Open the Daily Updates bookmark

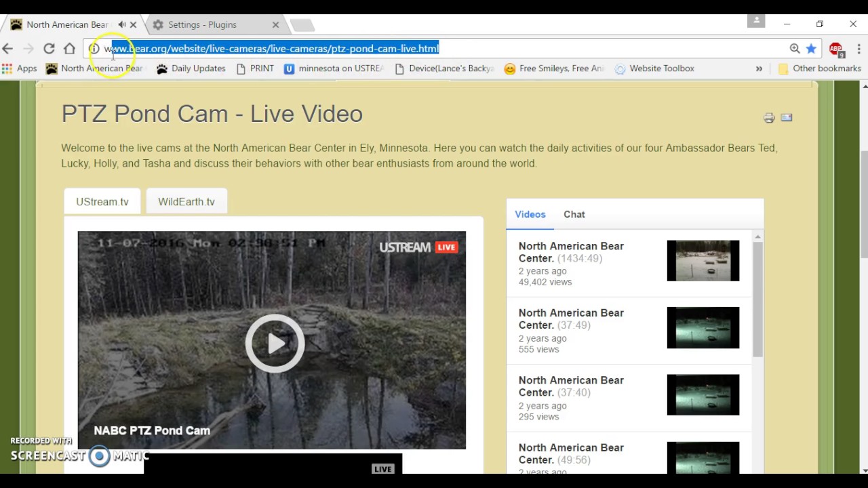(x=191, y=68)
